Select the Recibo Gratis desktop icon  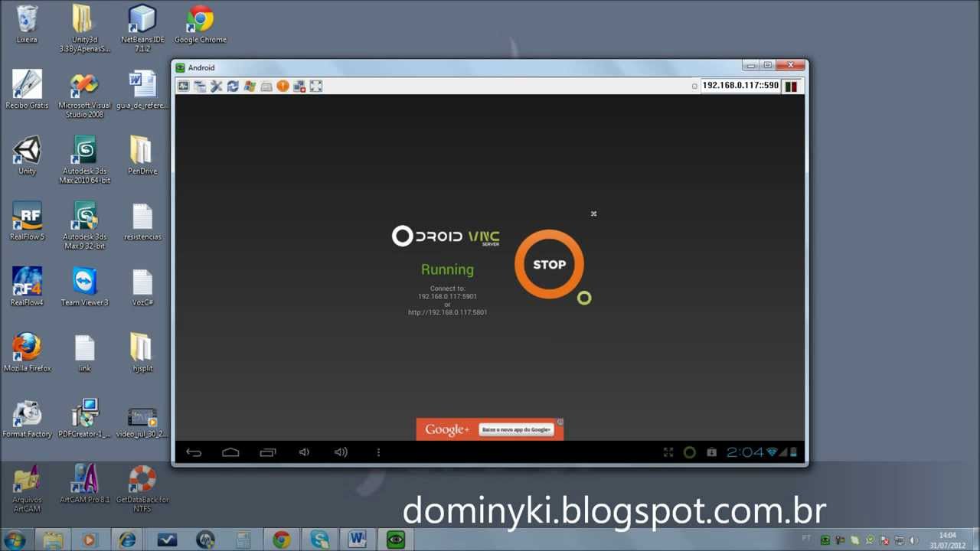[x=27, y=90]
